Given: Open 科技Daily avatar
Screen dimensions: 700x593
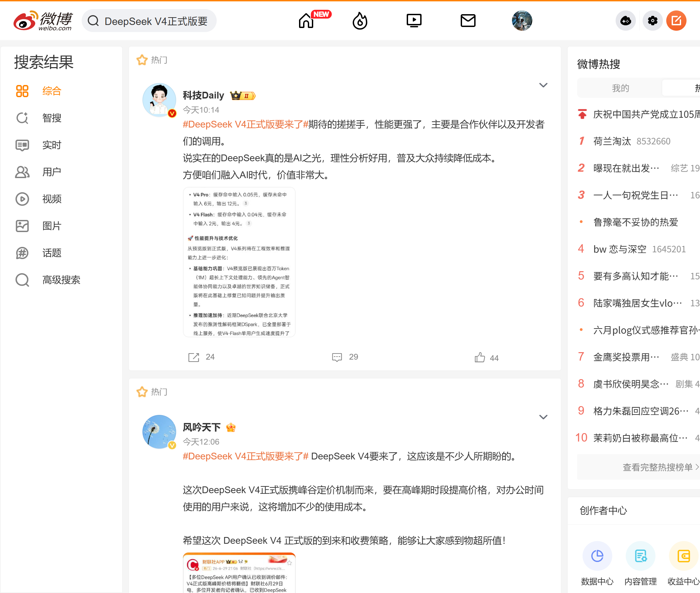Looking at the screenshot, I should tap(159, 100).
